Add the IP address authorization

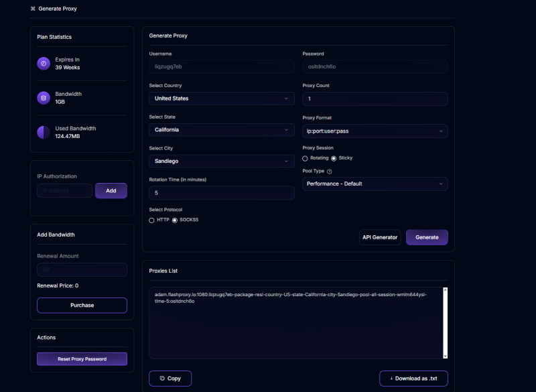point(111,191)
